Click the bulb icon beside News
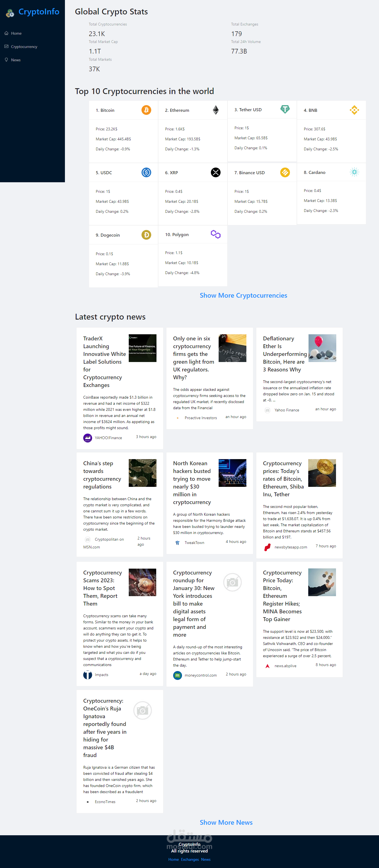The image size is (379, 868). point(6,60)
